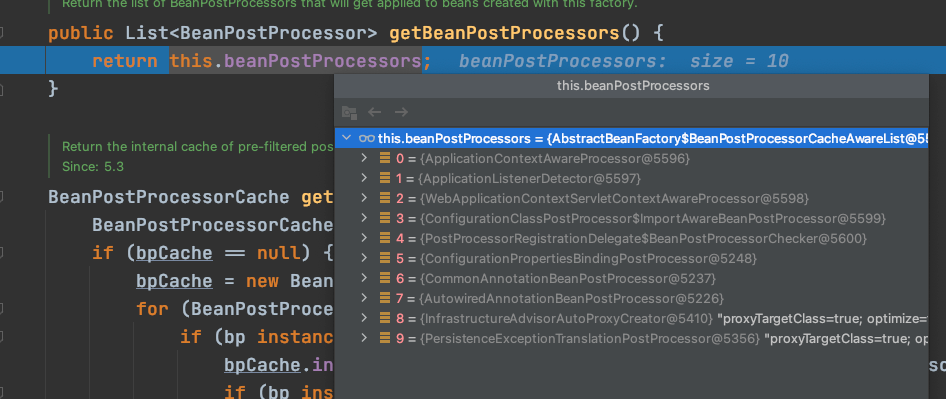The width and height of the screenshot is (946, 399).
Task: Click inline hint beanPostProcessors size = 10
Action: pyautogui.click(x=623, y=61)
